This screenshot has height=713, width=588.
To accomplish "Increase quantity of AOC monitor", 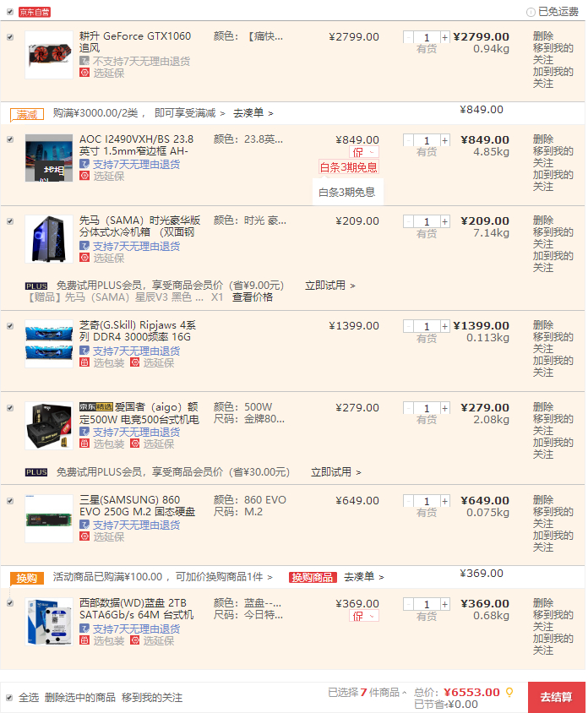I will (x=444, y=140).
